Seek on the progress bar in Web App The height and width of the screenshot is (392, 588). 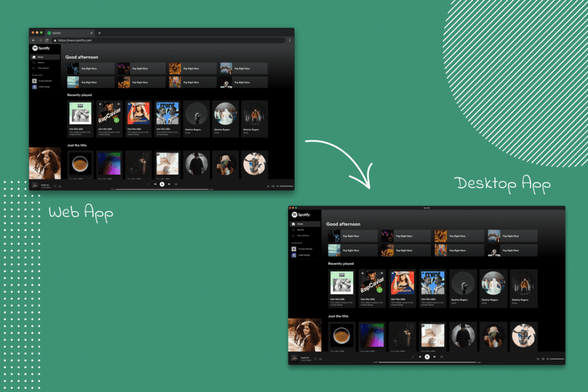coord(162,189)
